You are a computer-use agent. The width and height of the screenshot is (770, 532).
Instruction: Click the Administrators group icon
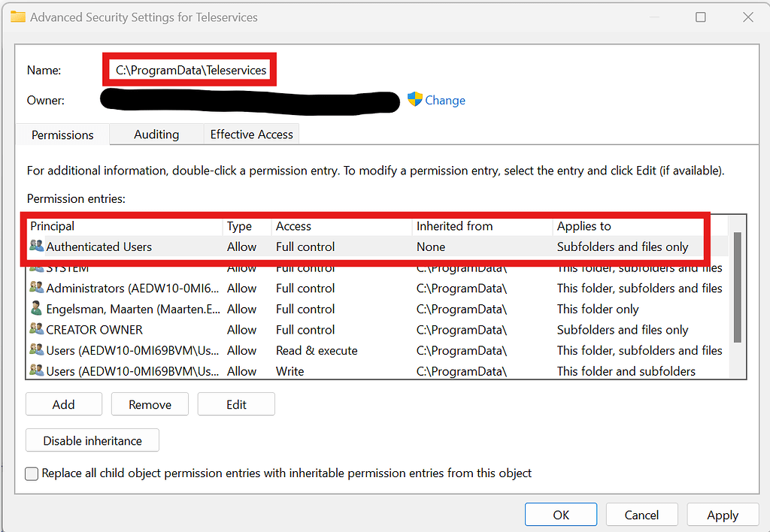point(36,288)
